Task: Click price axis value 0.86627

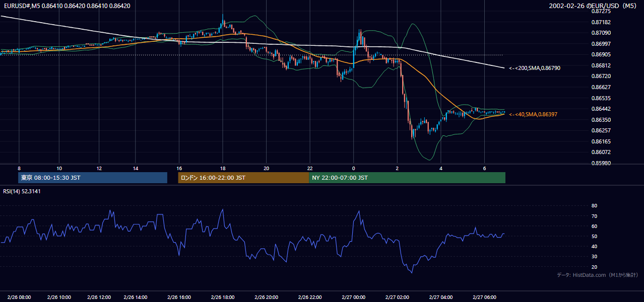Action: 602,87
